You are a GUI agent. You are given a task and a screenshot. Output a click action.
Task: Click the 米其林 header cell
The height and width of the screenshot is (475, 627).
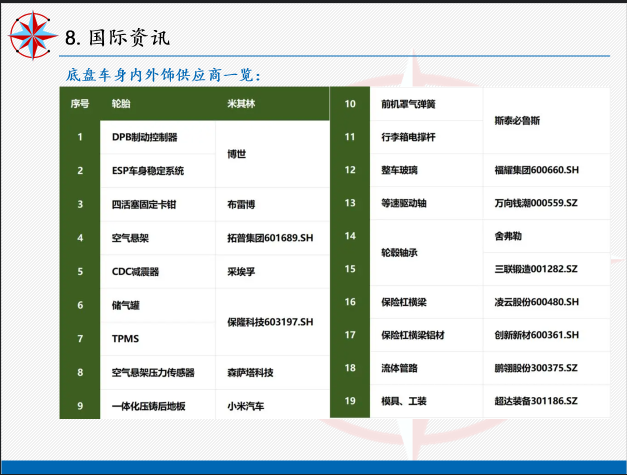point(240,104)
